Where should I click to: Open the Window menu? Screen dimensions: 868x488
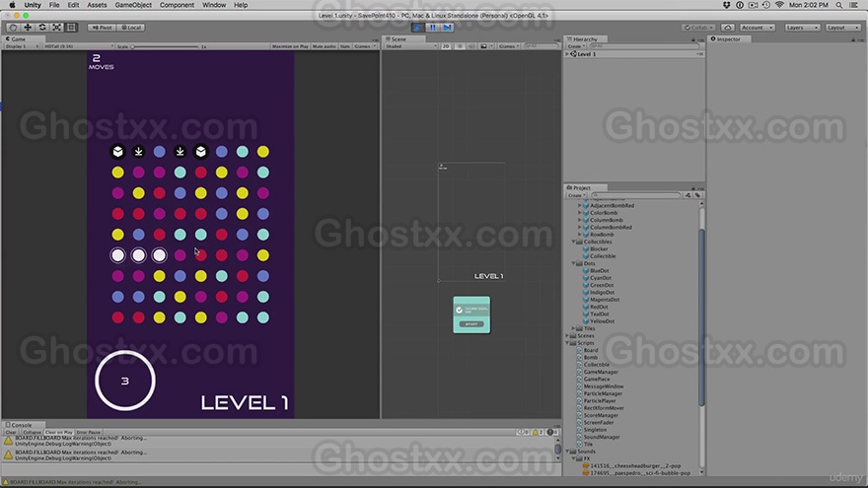click(214, 5)
